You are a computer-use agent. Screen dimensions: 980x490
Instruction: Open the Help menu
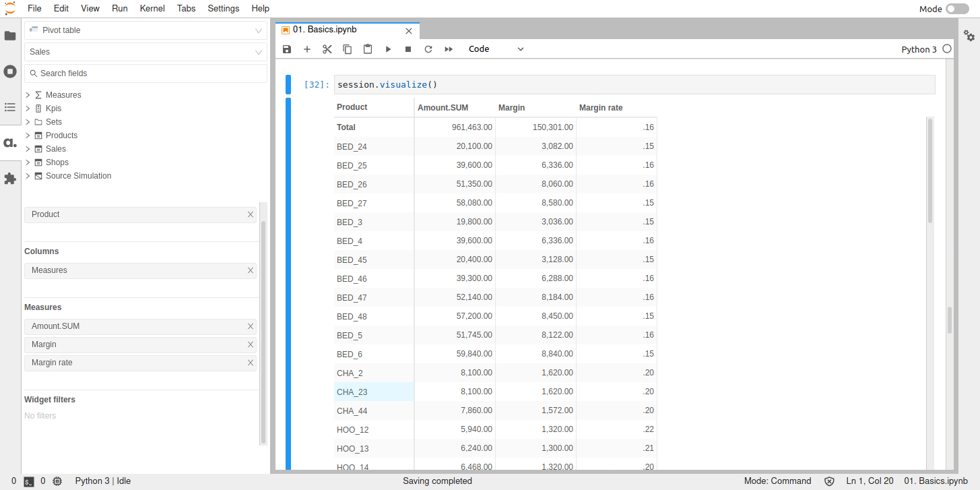260,9
